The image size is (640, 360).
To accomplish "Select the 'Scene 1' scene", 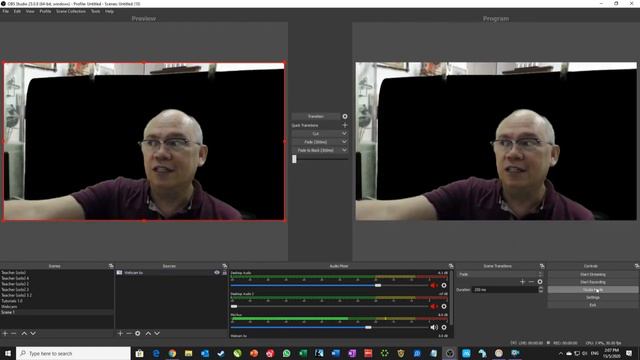I will [x=57, y=312].
